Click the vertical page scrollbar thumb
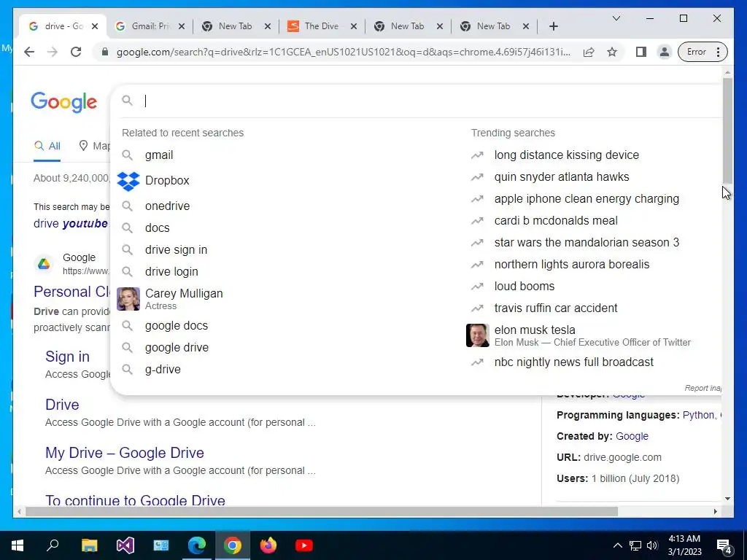The width and height of the screenshot is (747, 560). point(727,131)
